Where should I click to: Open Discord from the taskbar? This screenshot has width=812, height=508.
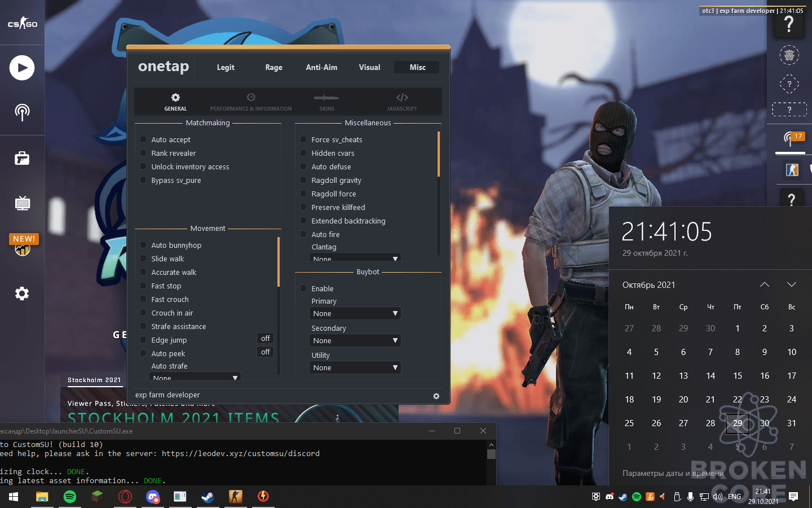(152, 497)
